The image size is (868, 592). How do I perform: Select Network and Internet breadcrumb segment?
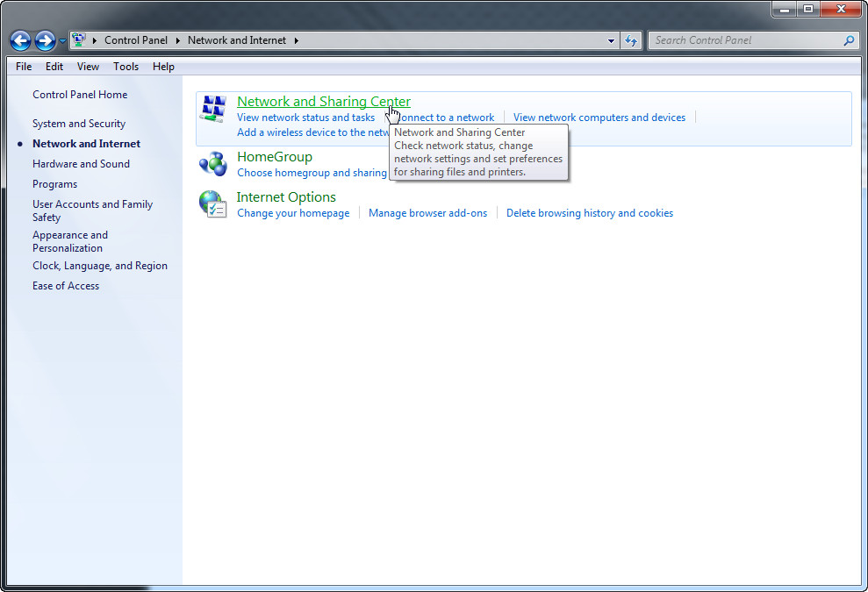coord(236,40)
